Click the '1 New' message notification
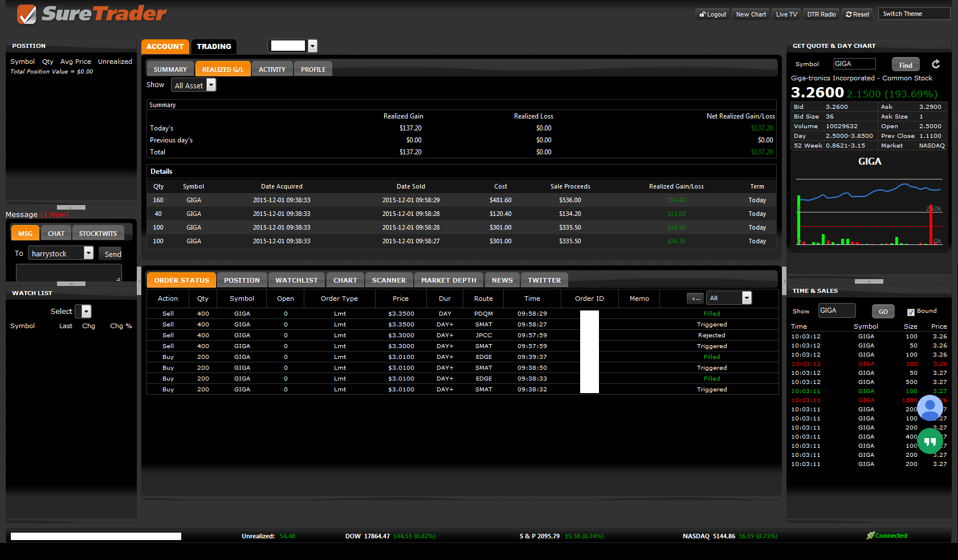The width and height of the screenshot is (958, 560). click(55, 215)
